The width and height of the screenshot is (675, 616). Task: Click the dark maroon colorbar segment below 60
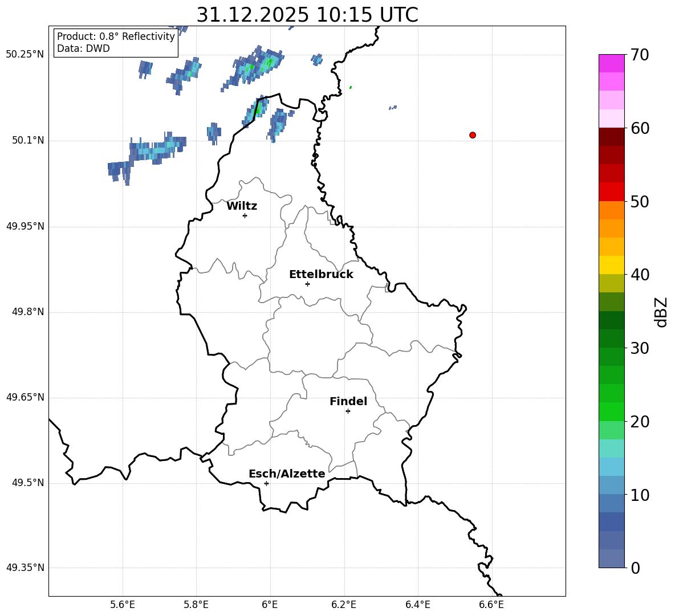pos(611,137)
